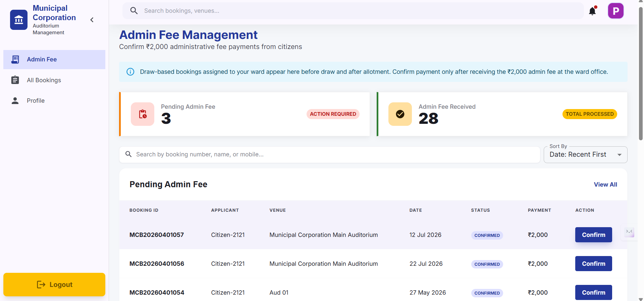Confirm payment for booking MCB20260401056

(594, 264)
